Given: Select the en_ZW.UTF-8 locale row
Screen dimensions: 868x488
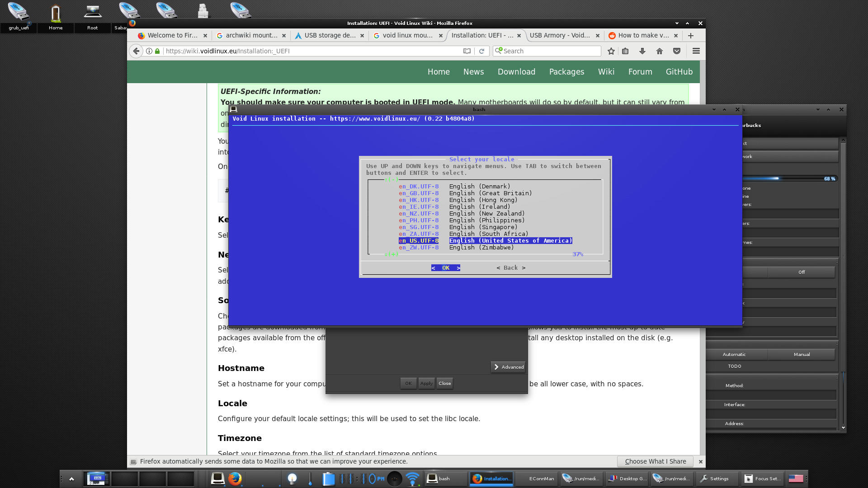Looking at the screenshot, I should click(456, 248).
